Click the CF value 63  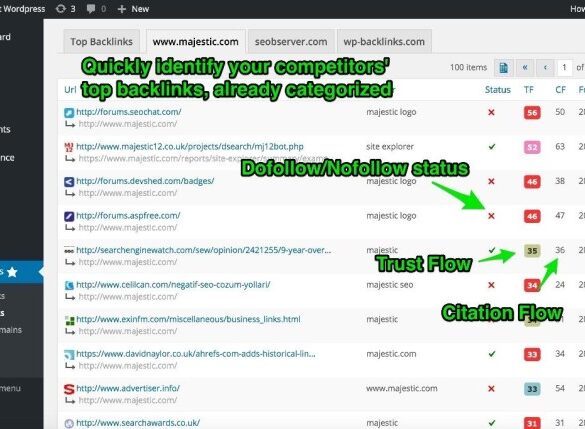pos(560,146)
